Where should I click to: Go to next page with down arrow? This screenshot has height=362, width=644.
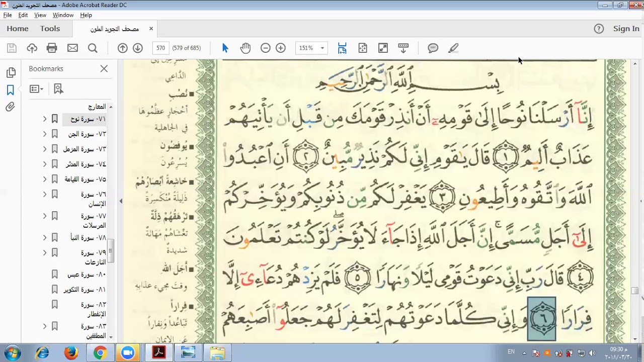(x=137, y=48)
